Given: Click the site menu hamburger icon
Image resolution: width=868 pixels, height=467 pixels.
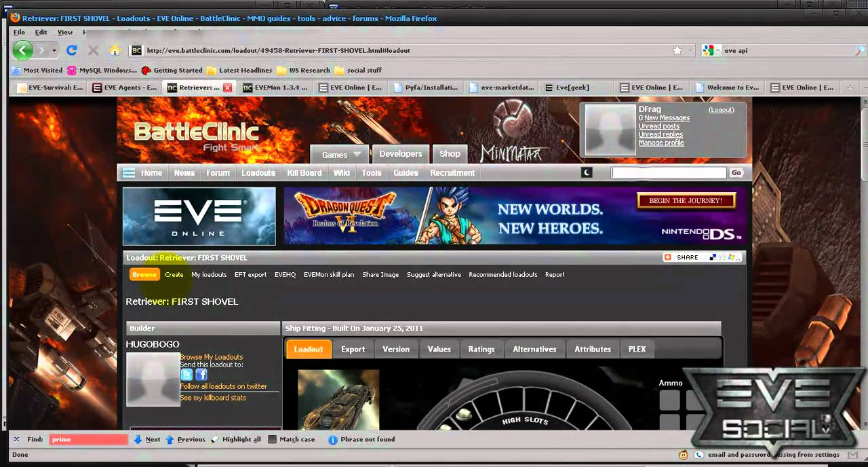Looking at the screenshot, I should pos(128,173).
